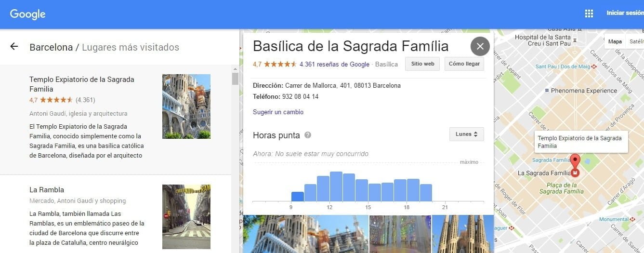Image resolution: width=644 pixels, height=253 pixels.
Task: Click the Phenomena Experience map icon
Action: click(x=546, y=91)
